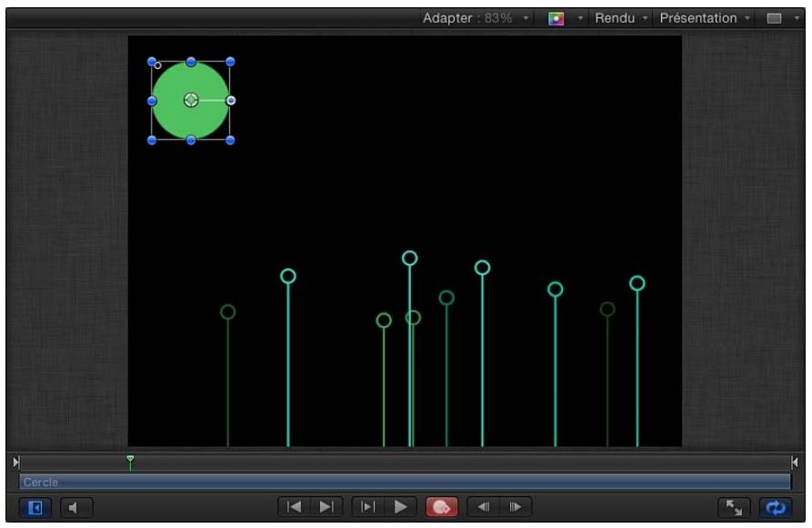Toggle the timing pane display button
The height and width of the screenshot is (528, 812).
[35, 507]
